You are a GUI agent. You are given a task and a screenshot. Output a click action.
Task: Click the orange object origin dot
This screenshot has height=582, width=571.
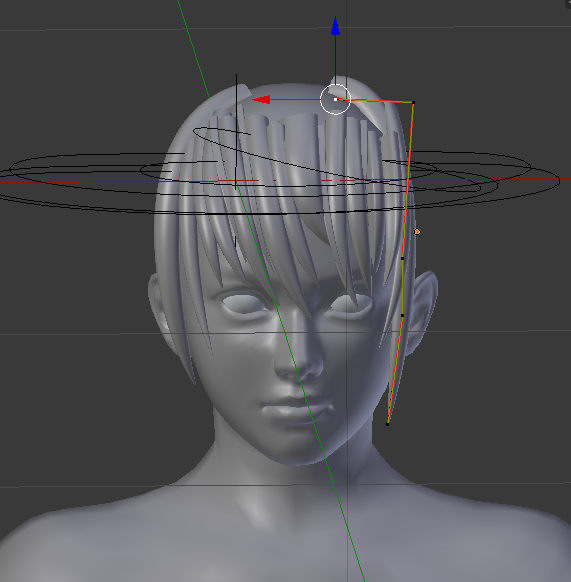tap(417, 232)
